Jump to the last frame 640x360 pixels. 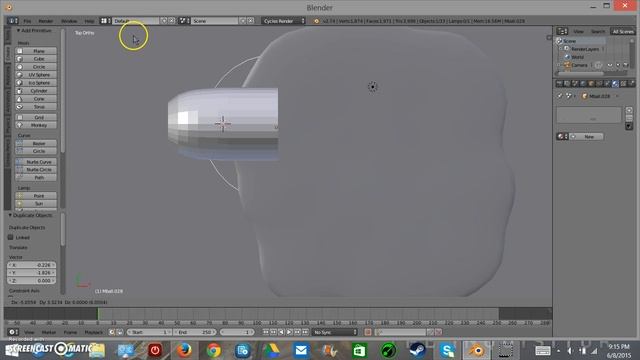(x=305, y=332)
